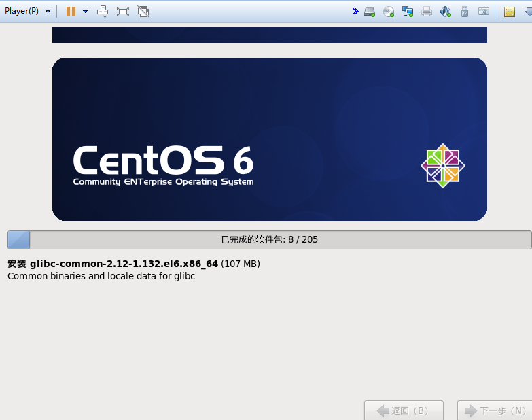Open the yellow message log note icon

coord(510,12)
